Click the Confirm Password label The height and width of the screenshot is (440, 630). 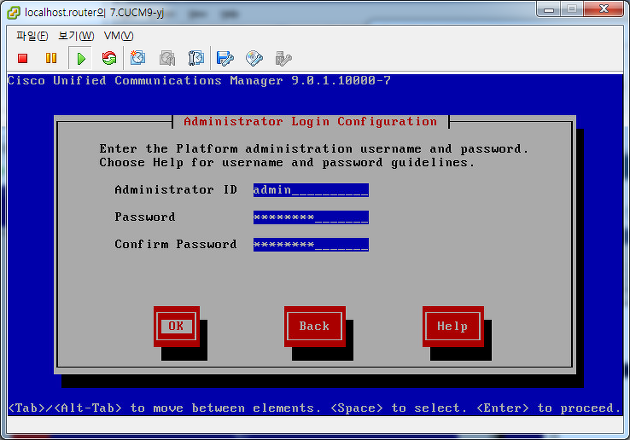[x=176, y=244]
